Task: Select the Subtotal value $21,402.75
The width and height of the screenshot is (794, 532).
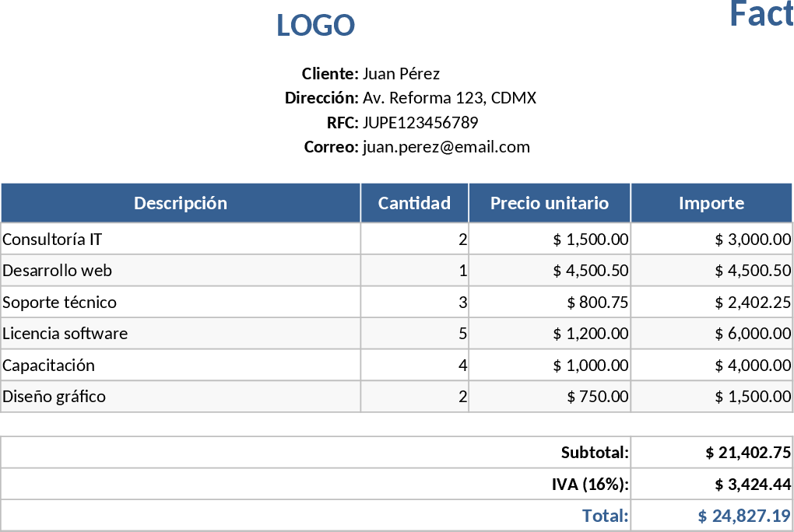Action: tap(747, 453)
